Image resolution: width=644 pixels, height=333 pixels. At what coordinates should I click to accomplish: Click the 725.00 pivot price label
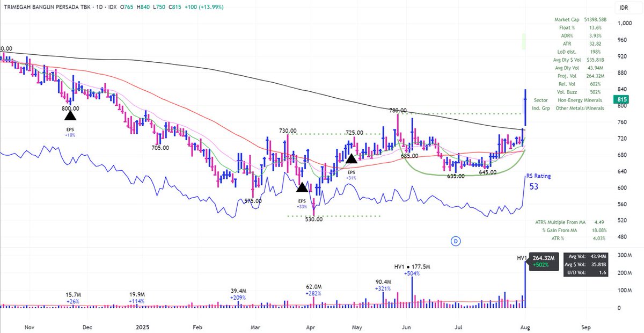[x=354, y=133]
